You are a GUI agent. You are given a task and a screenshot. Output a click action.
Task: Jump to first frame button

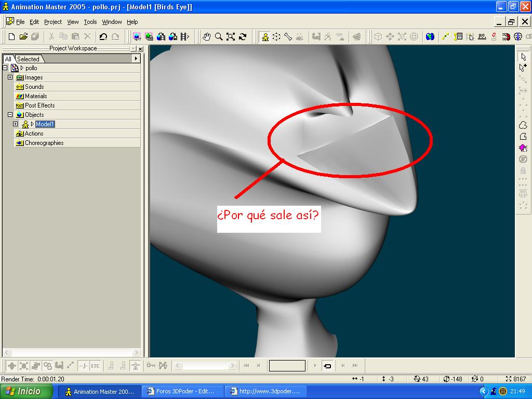click(x=247, y=366)
